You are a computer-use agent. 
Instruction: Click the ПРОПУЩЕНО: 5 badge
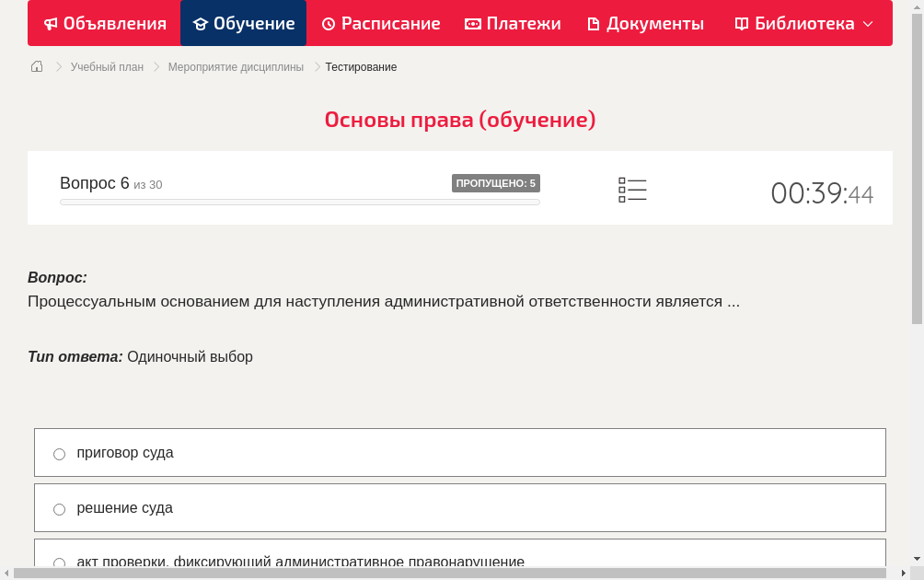point(496,183)
